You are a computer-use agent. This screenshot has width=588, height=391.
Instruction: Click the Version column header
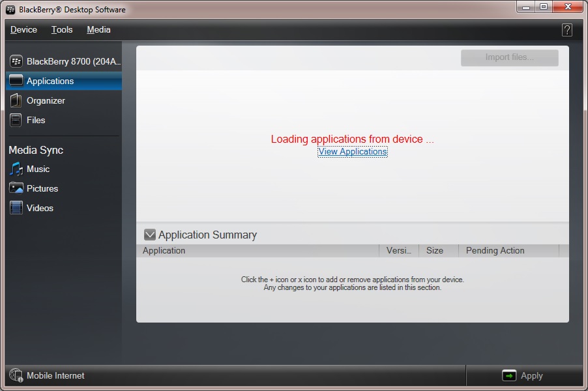[399, 250]
